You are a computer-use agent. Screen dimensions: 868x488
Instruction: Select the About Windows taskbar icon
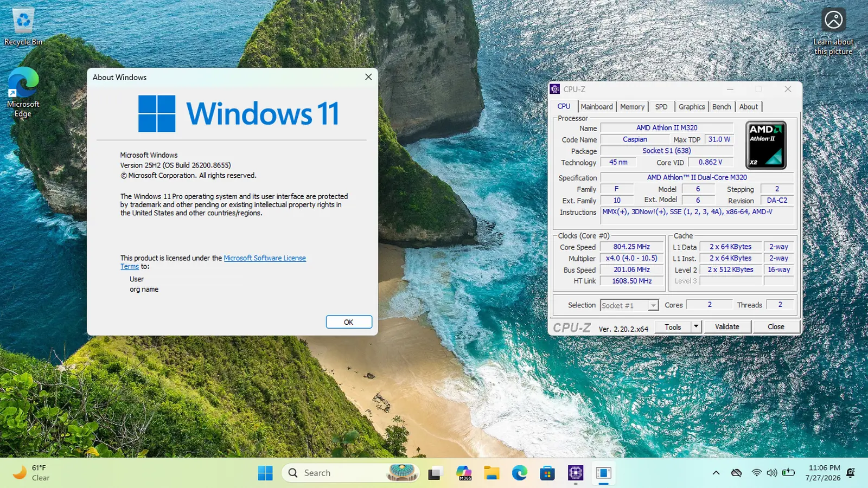[603, 473]
